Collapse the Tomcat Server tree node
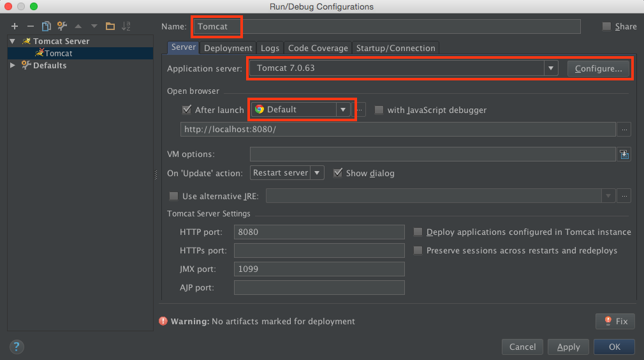644x360 pixels. [12, 41]
